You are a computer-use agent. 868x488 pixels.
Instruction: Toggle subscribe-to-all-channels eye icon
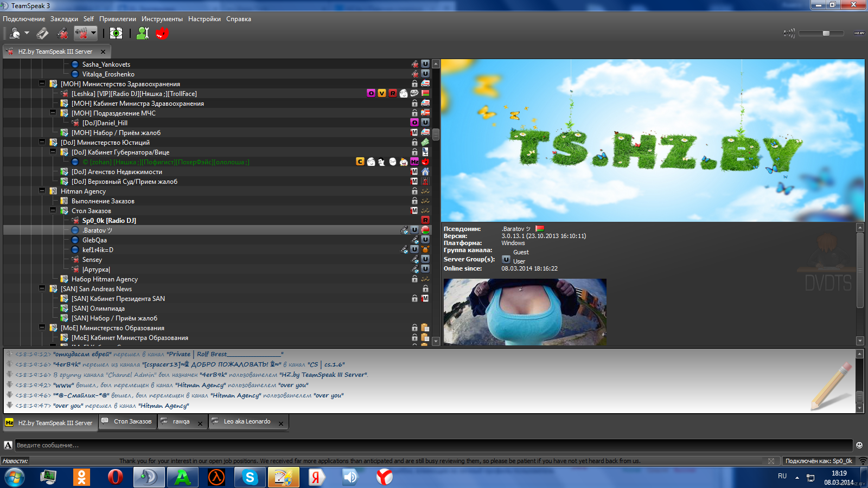tap(116, 34)
